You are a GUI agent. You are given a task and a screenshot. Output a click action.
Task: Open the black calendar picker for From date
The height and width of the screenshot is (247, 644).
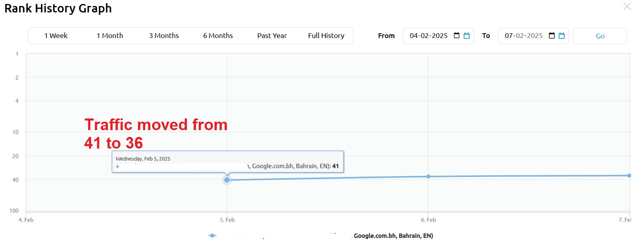pyautogui.click(x=456, y=36)
